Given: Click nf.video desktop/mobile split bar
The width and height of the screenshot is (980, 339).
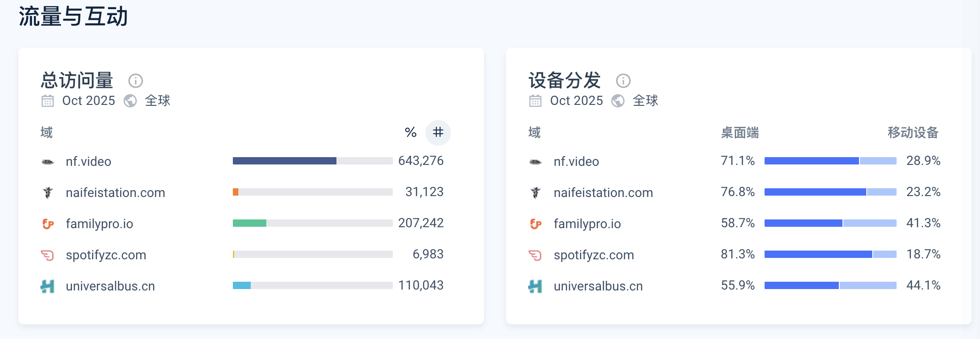Looking at the screenshot, I should click(831, 161).
